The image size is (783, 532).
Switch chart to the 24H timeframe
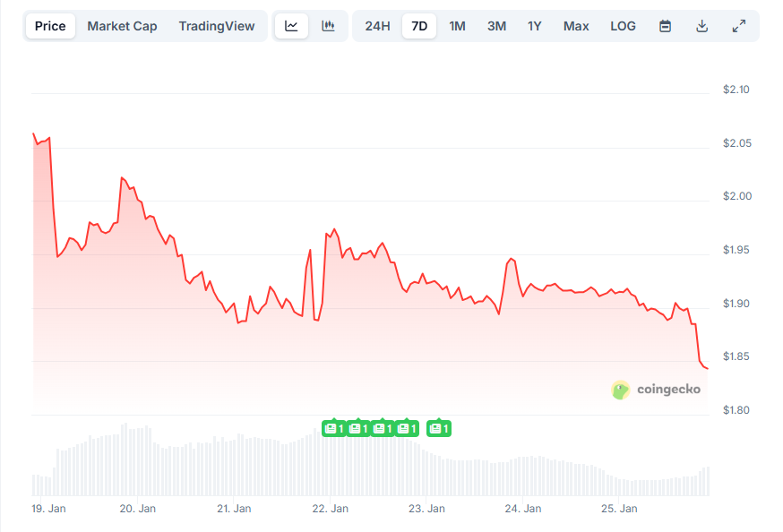coord(375,26)
